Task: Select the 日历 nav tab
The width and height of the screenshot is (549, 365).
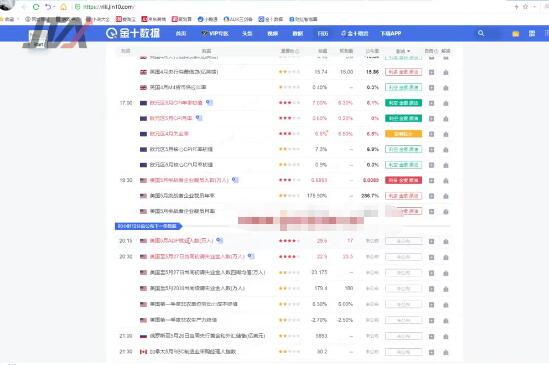Action: point(323,34)
